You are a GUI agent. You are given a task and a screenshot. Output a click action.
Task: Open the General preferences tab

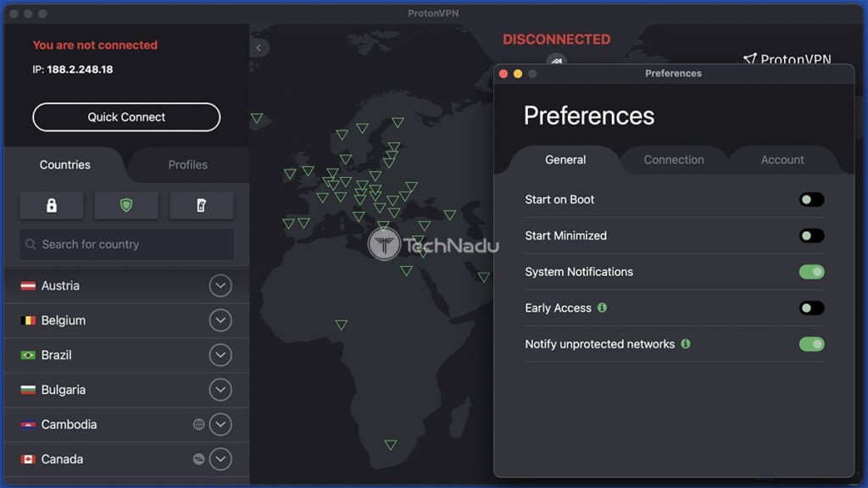coord(565,160)
